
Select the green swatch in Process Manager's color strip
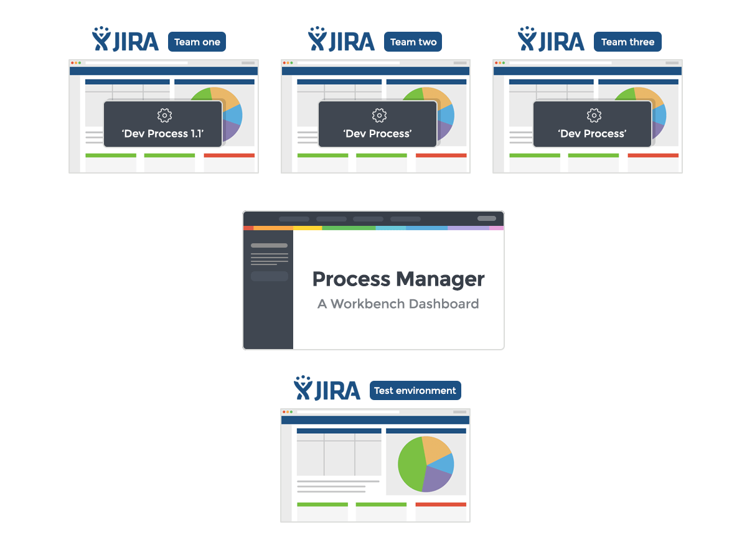point(349,228)
